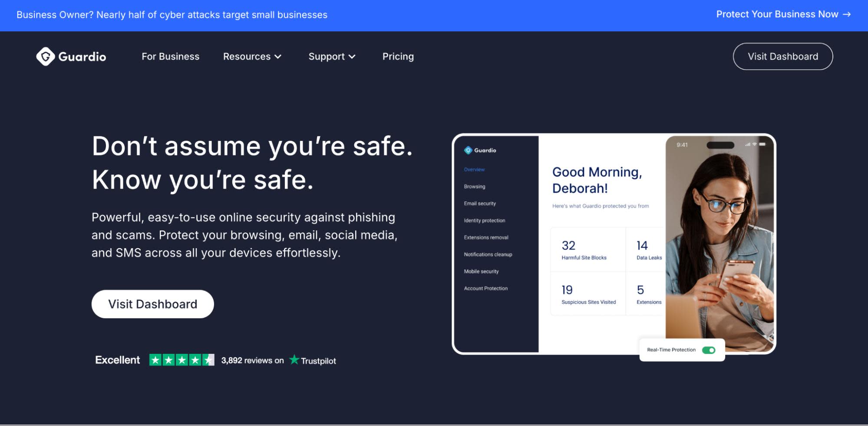Open the For Business page

[x=170, y=57]
